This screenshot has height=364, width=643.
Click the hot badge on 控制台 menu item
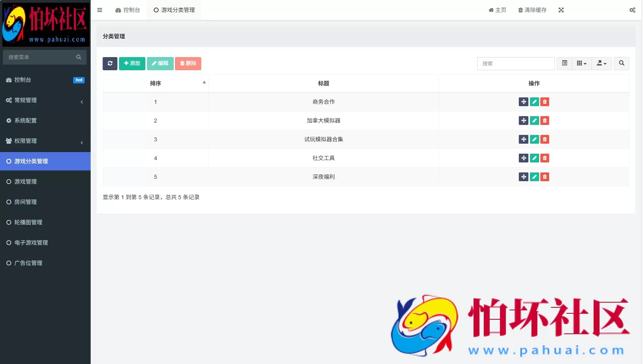coord(79,80)
